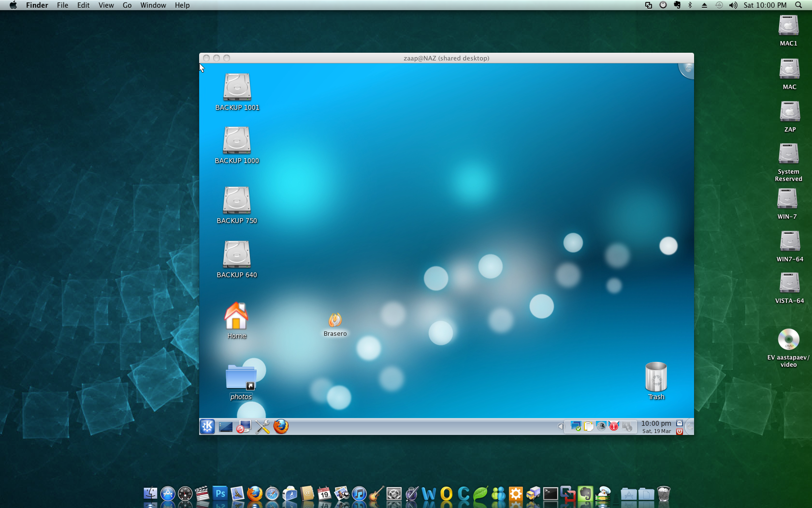Open the KDE Kickoff launcher menu

[x=207, y=426]
